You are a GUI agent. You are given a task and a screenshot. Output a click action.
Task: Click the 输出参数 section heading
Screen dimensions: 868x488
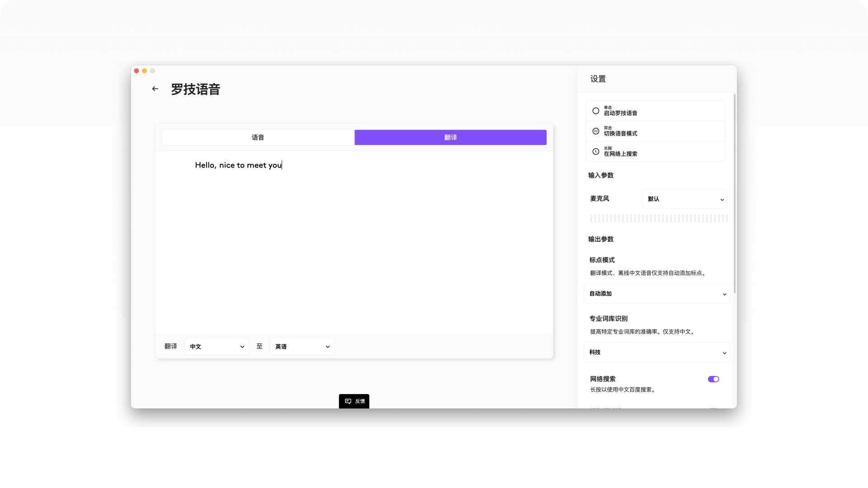point(601,239)
